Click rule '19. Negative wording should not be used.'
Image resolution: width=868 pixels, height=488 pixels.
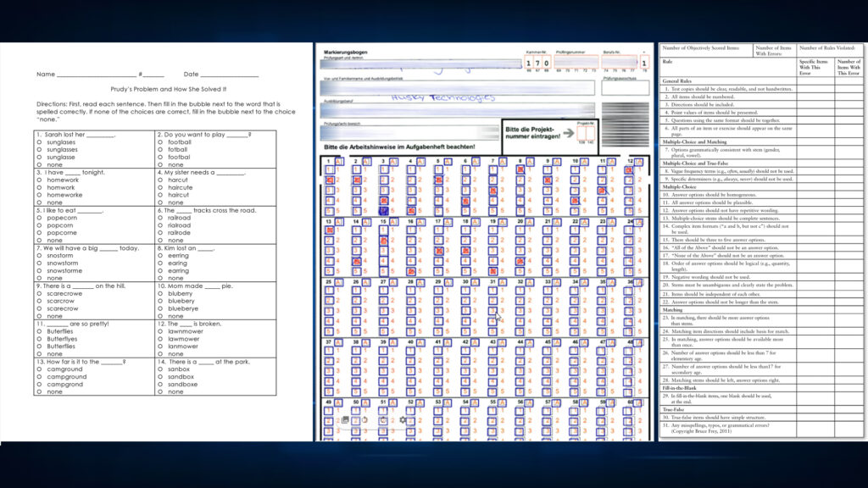[707, 277]
